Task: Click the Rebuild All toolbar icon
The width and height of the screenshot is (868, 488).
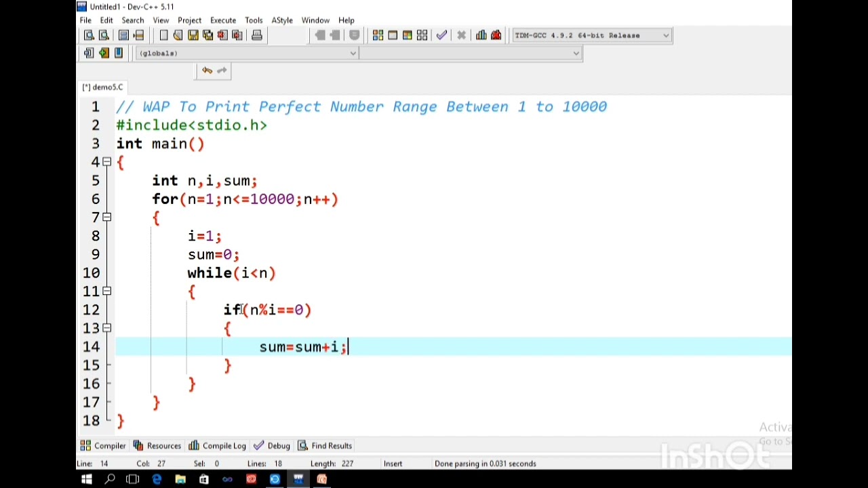Action: (x=422, y=35)
